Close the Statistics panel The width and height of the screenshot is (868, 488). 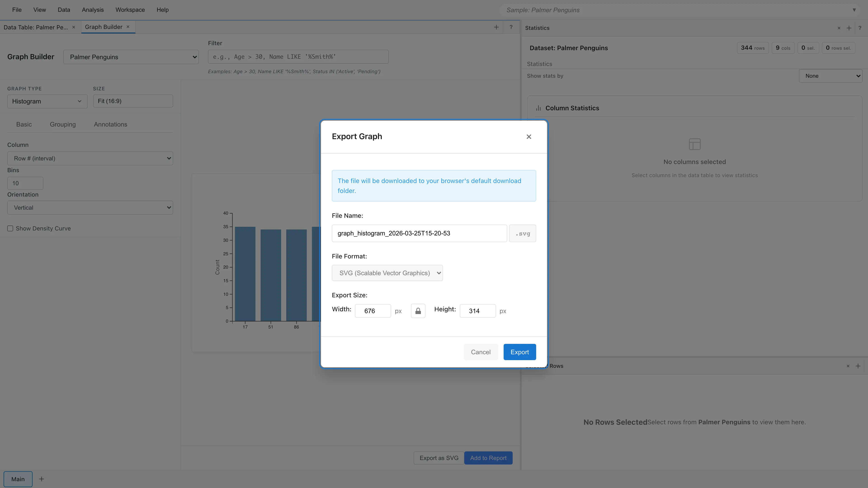coord(839,28)
